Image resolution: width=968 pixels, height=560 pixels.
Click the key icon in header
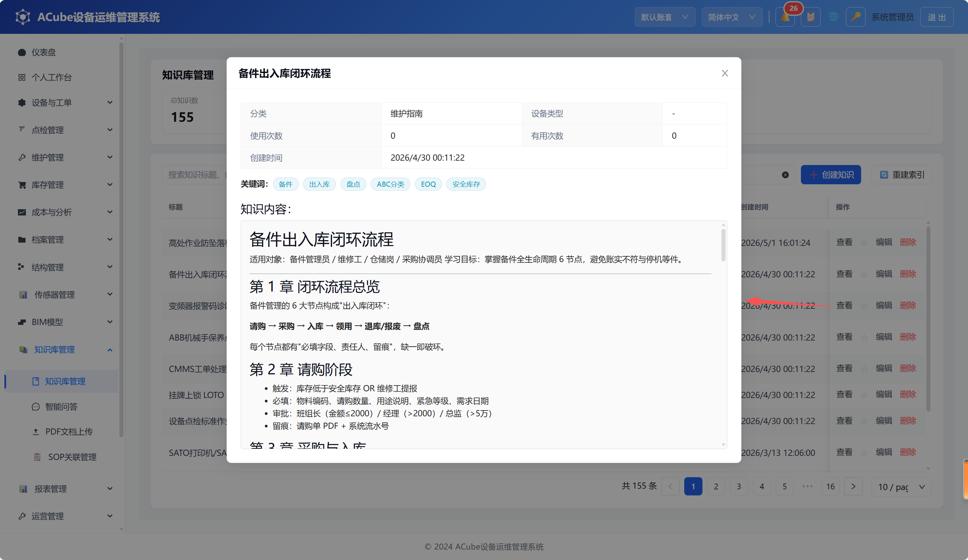(855, 17)
